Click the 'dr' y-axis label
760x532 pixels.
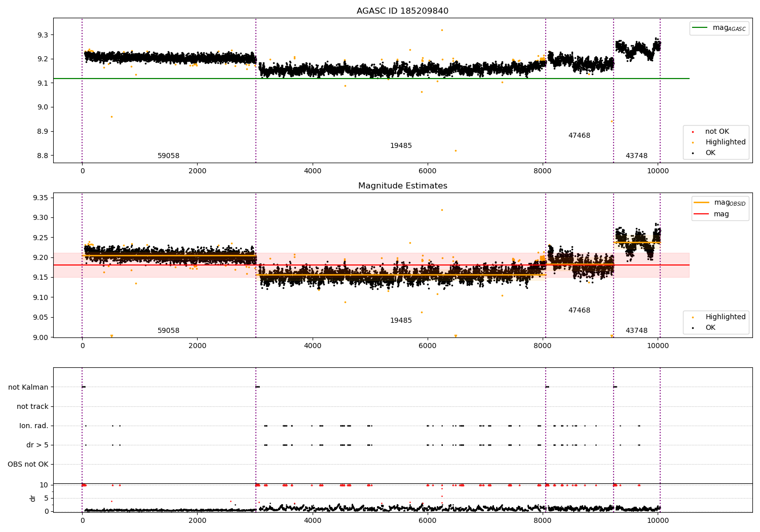[33, 498]
